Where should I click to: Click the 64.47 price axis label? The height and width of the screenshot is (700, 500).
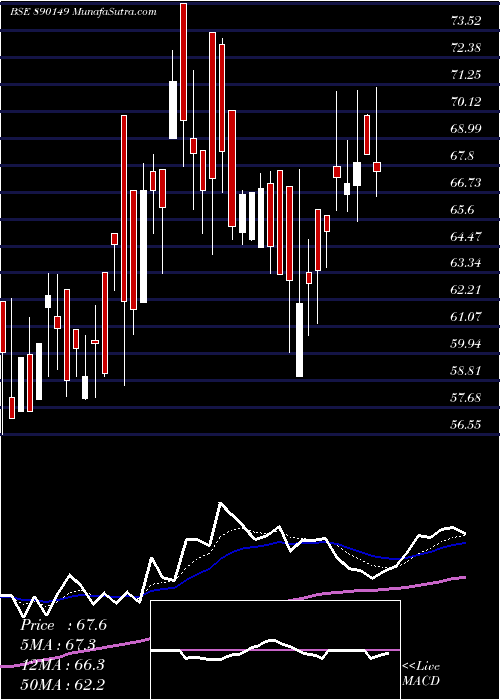coord(466,236)
